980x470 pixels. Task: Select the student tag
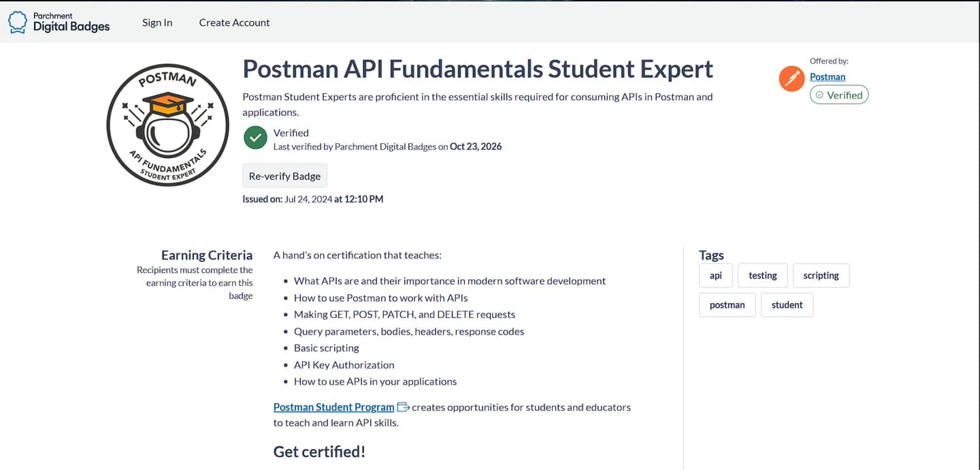tap(787, 305)
